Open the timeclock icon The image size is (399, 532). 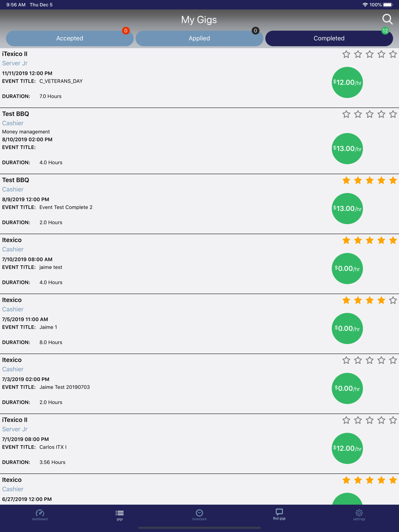coord(199,514)
